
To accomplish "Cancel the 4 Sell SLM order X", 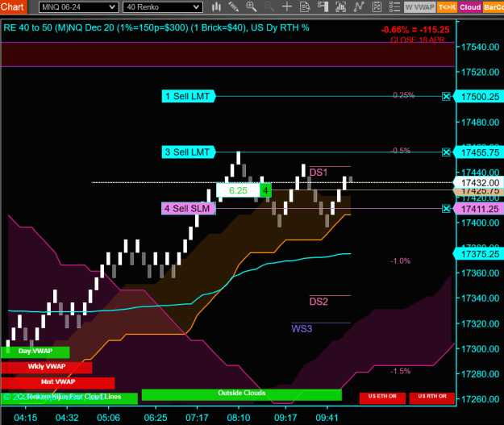I will point(446,209).
